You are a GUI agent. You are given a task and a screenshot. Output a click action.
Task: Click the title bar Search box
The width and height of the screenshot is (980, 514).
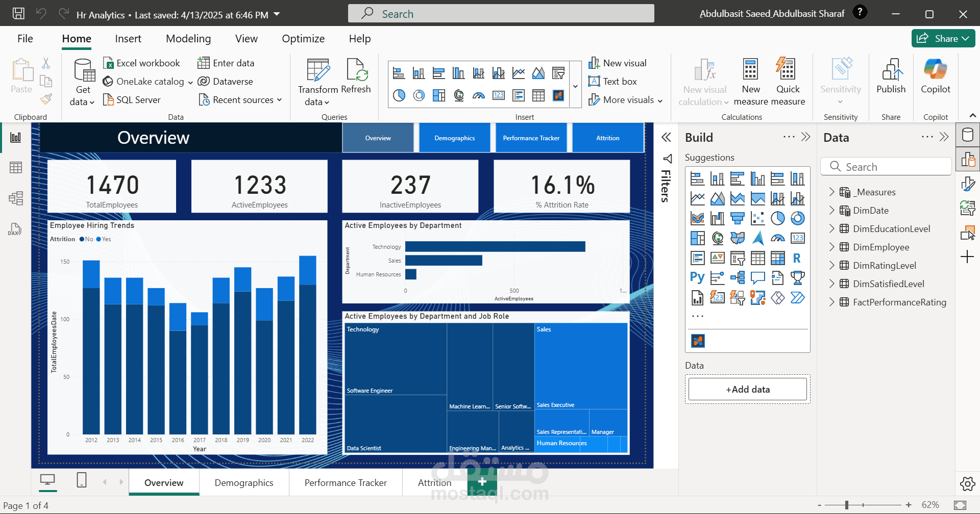[x=501, y=14]
